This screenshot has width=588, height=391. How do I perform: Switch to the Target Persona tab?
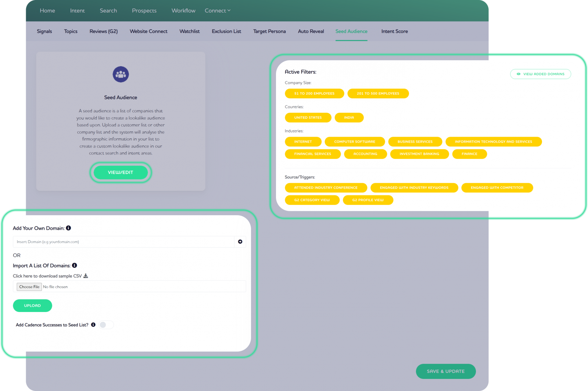tap(269, 31)
